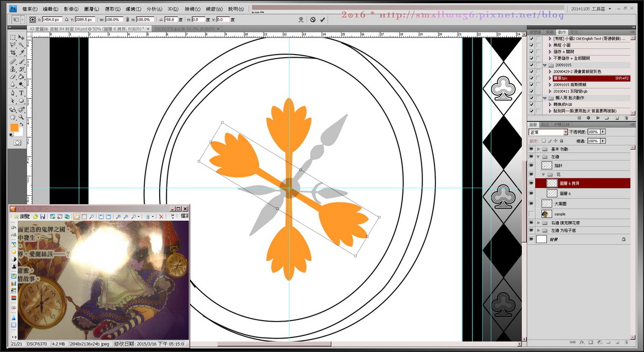Open the opacity slider arrow in Layers

(x=603, y=132)
